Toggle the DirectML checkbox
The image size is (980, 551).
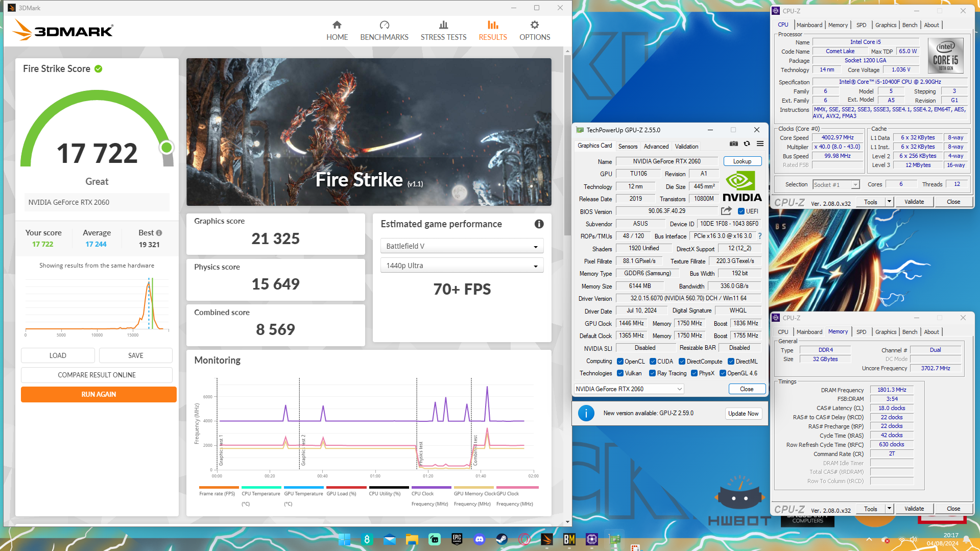point(731,362)
